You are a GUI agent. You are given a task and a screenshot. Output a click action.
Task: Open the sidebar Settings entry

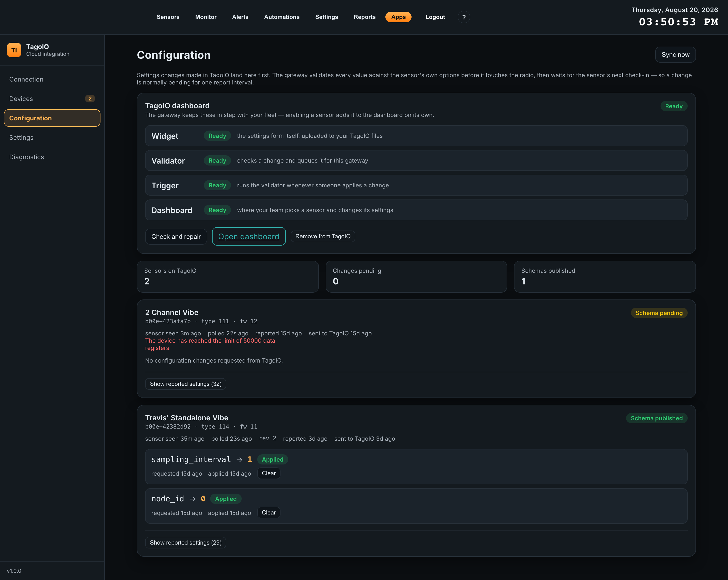tap(52, 137)
